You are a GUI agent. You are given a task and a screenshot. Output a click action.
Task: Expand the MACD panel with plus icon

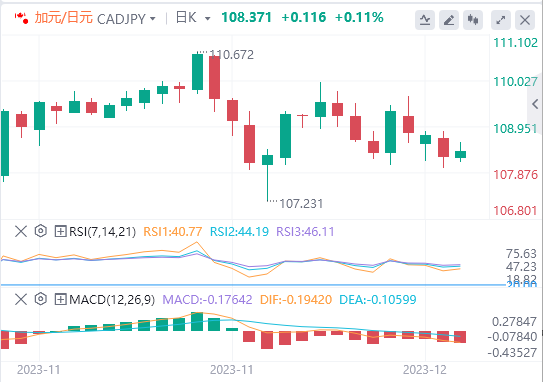61,299
